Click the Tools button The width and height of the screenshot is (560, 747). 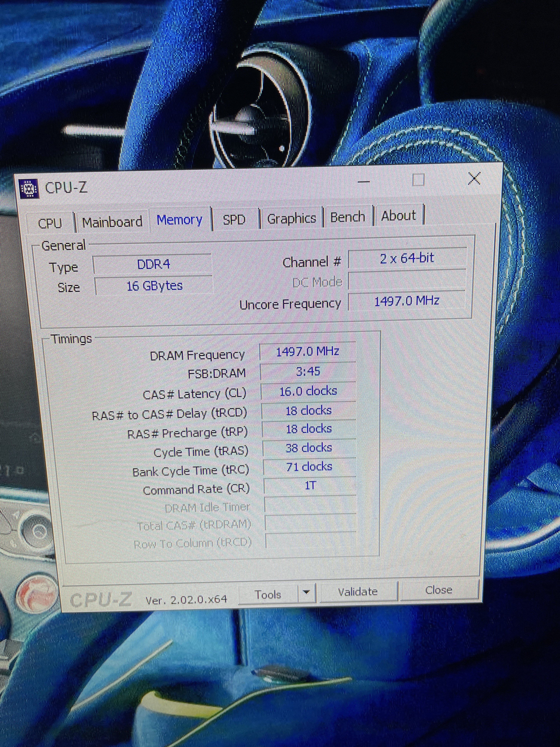point(268,595)
